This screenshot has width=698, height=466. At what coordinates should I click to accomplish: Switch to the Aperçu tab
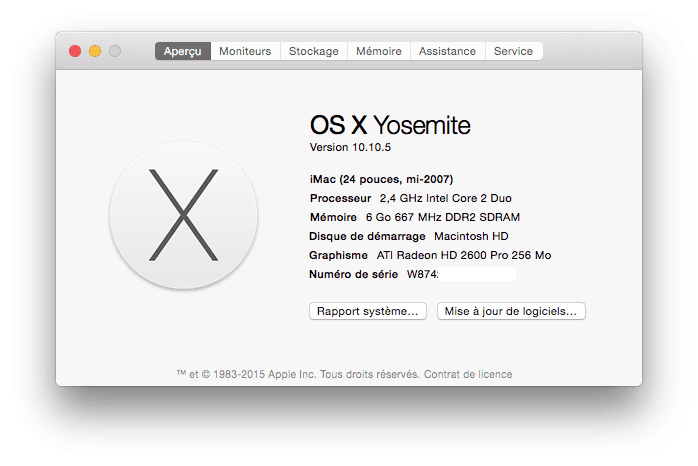coord(183,51)
